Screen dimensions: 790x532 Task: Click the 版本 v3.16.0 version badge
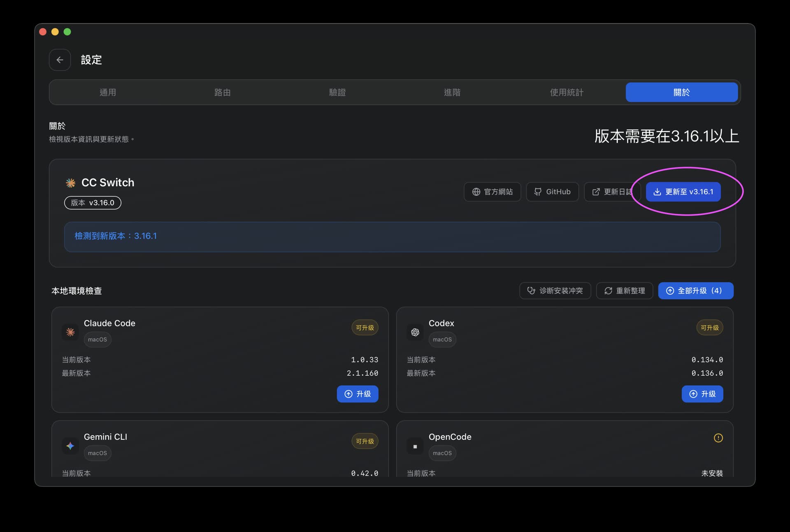coord(93,203)
